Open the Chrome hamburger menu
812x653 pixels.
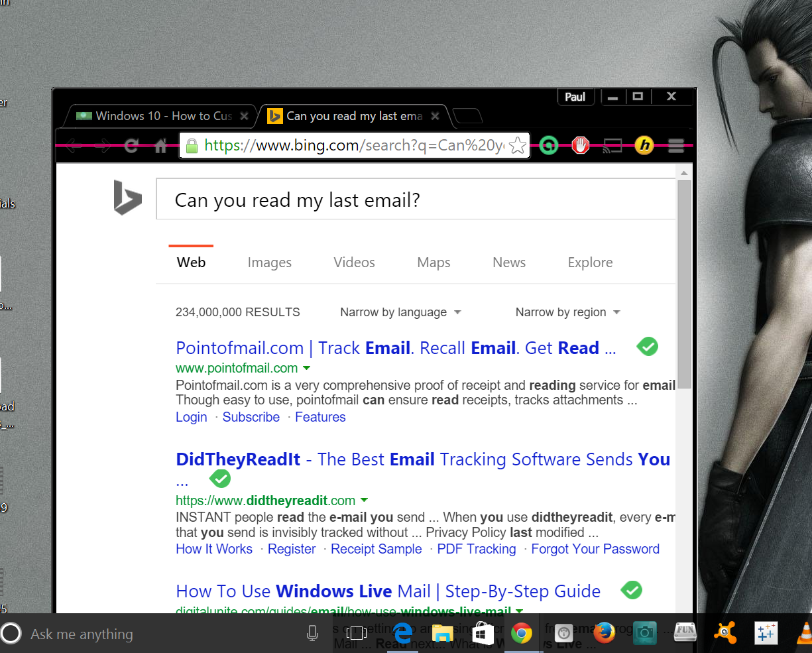tap(676, 146)
